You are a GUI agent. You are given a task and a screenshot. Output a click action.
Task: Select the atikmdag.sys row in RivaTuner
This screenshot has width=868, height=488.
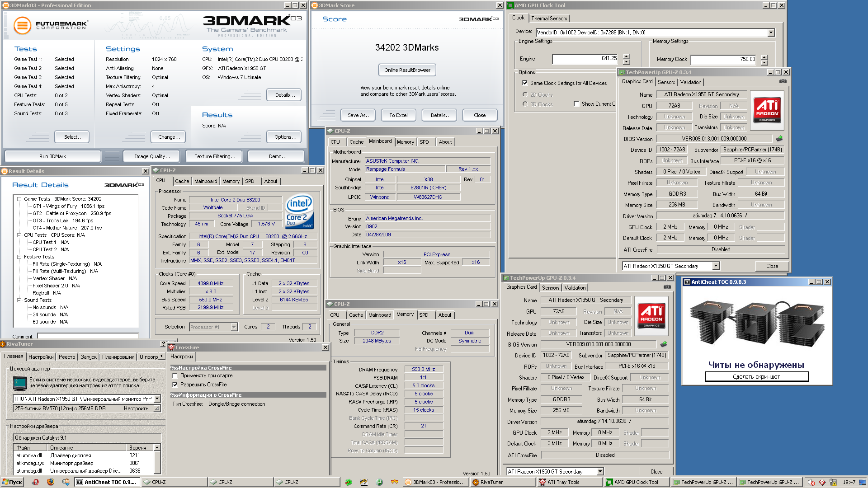[x=83, y=463]
